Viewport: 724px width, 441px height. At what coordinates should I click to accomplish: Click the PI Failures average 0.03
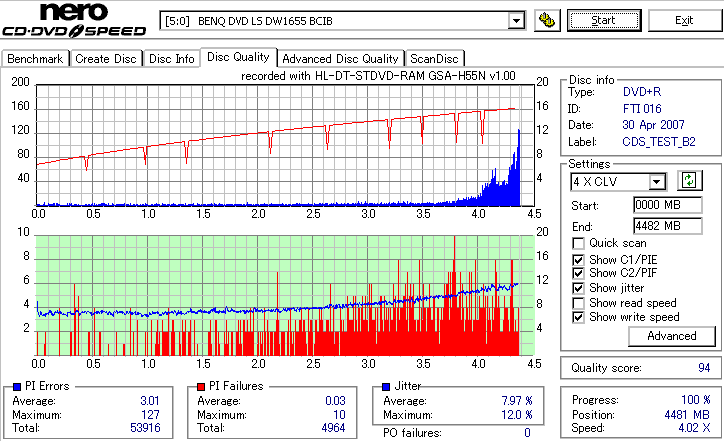click(x=335, y=401)
